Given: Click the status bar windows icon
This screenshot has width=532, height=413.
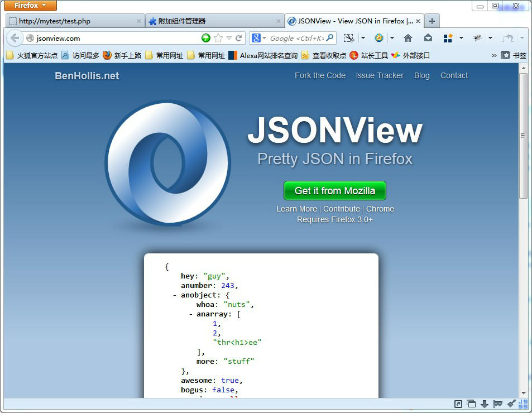Looking at the screenshot, I should (x=471, y=404).
